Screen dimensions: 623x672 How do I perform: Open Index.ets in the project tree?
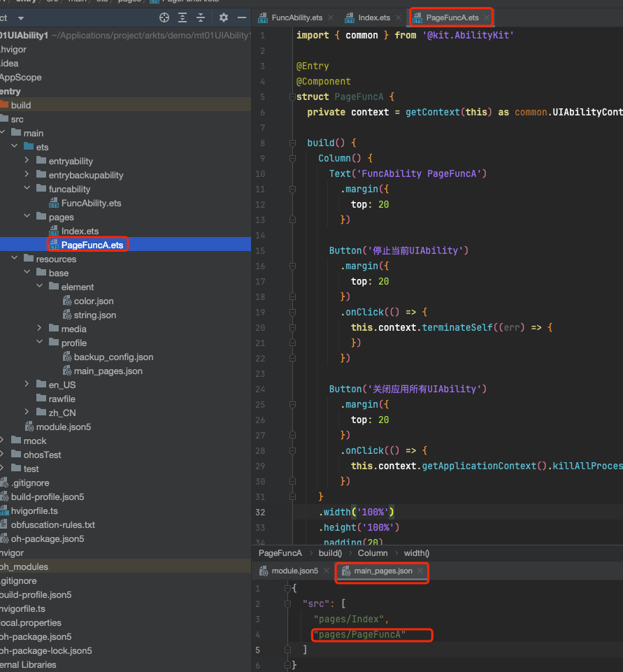(x=80, y=231)
